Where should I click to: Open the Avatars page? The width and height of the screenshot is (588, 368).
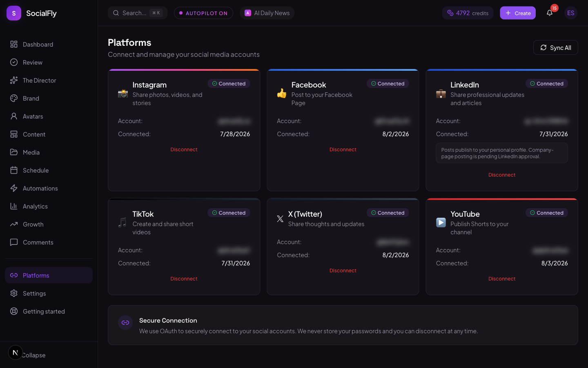pyautogui.click(x=49, y=116)
